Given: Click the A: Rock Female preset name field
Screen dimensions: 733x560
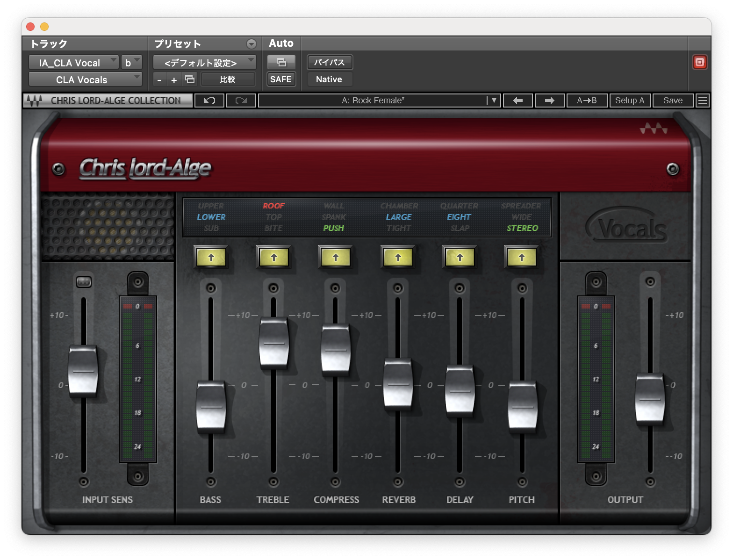Looking at the screenshot, I should [373, 101].
